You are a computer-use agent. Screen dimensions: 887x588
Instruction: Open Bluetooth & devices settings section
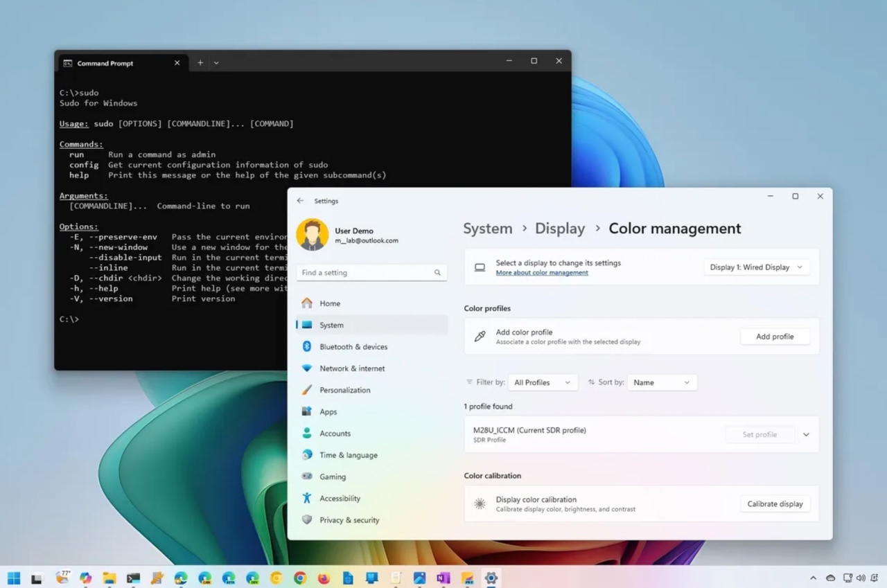(x=353, y=346)
